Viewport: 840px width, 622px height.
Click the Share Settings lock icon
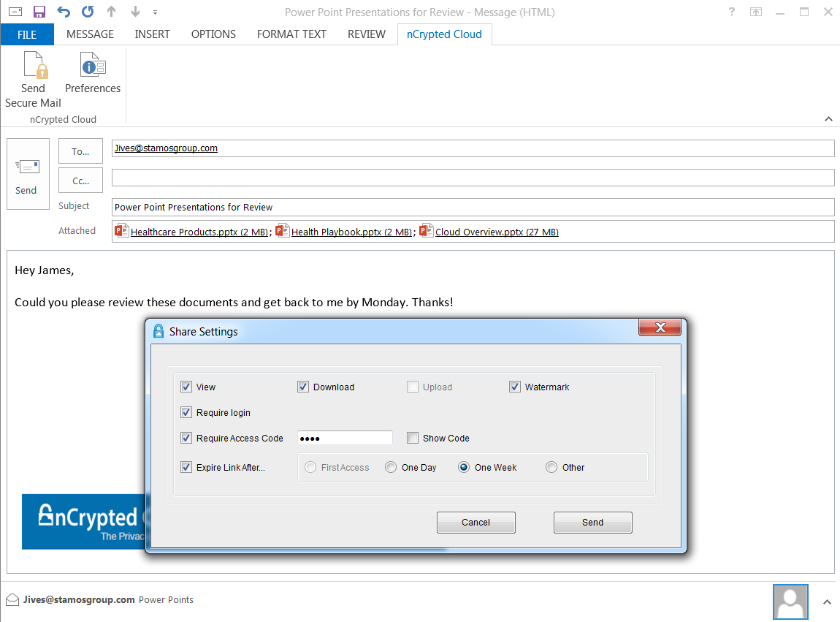pos(159,331)
